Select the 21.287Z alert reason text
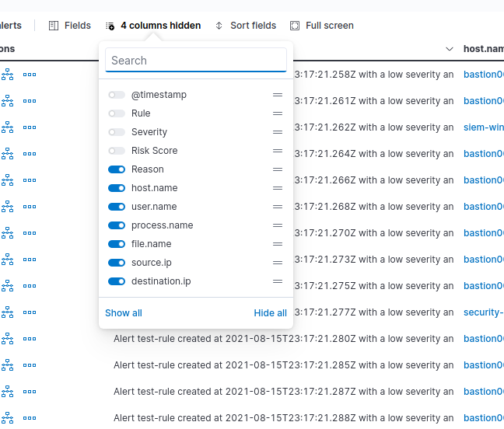Image resolution: width=504 pixels, height=429 pixels. coord(283,392)
